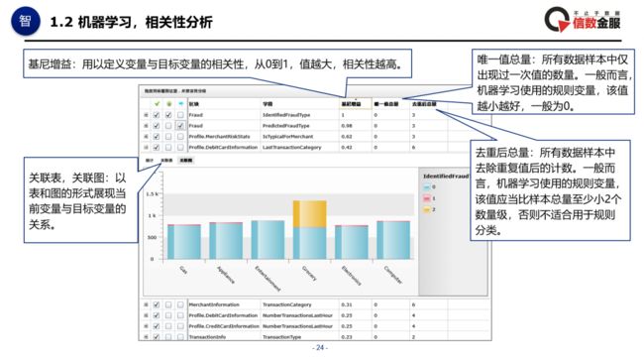Click the IdentifiedFraud legend title
This screenshot has width=644, height=359.
pos(446,176)
